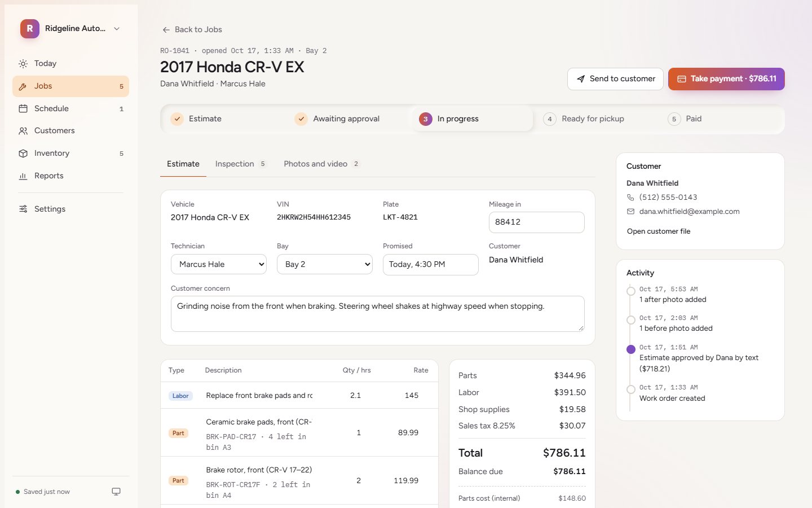The image size is (812, 508).
Task: Click the Awaiting approval checkmark icon
Action: click(x=301, y=119)
